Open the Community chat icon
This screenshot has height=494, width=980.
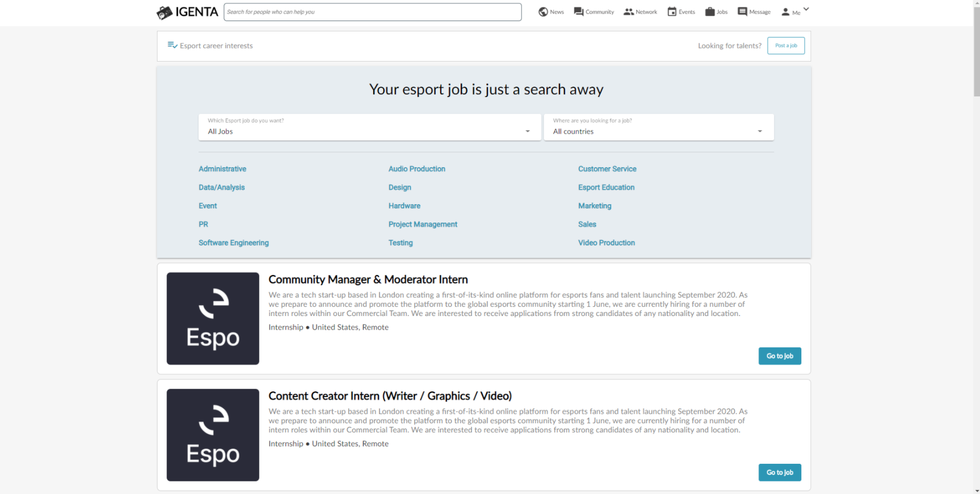click(x=579, y=12)
